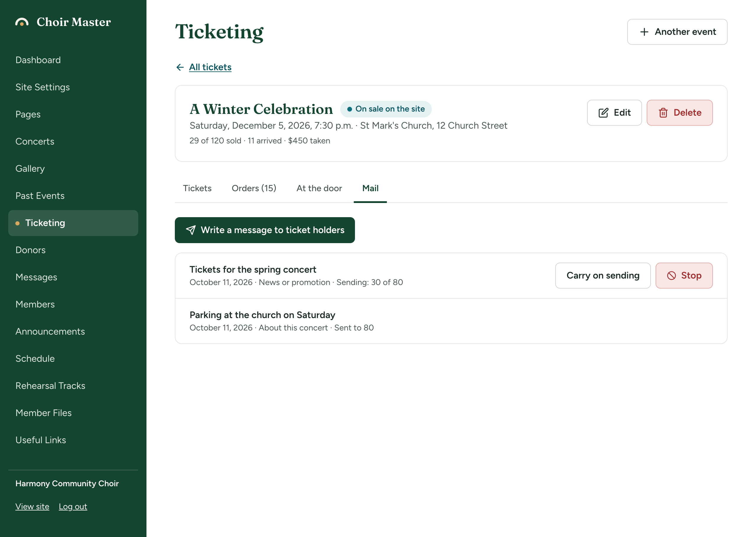This screenshot has width=756, height=537.
Task: Follow the All tickets link
Action: click(211, 68)
